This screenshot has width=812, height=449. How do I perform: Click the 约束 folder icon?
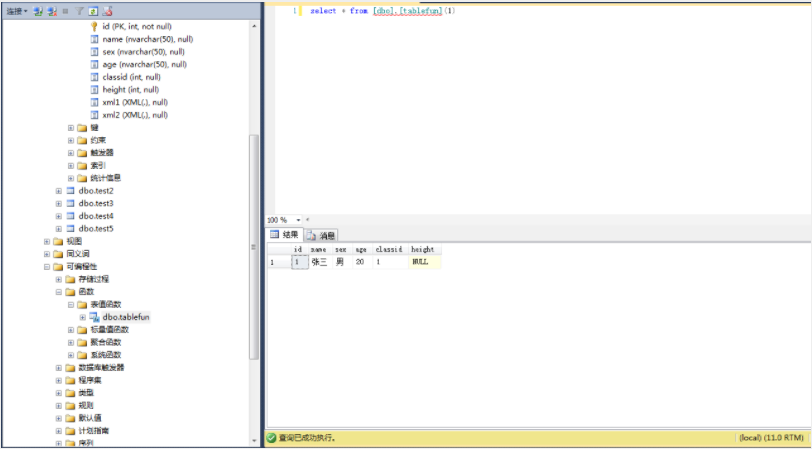[82, 140]
